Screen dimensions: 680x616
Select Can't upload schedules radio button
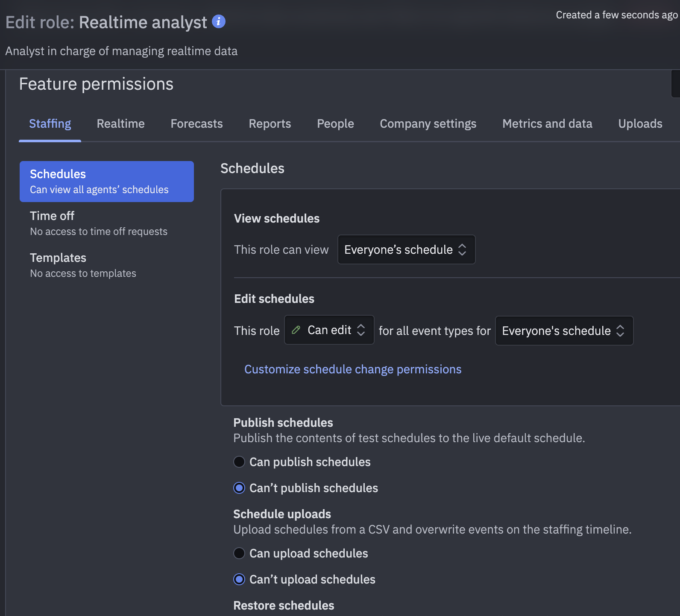tap(239, 579)
